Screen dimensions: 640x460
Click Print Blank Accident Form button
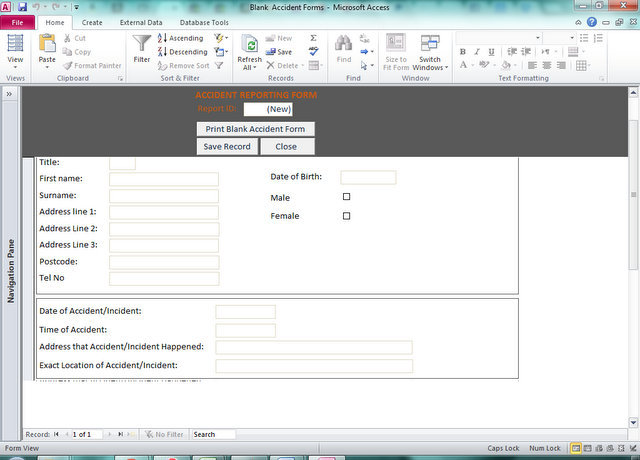point(256,129)
